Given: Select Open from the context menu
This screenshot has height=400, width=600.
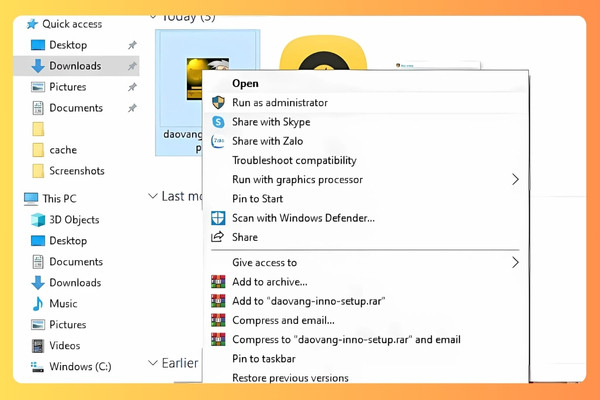Looking at the screenshot, I should [x=245, y=83].
